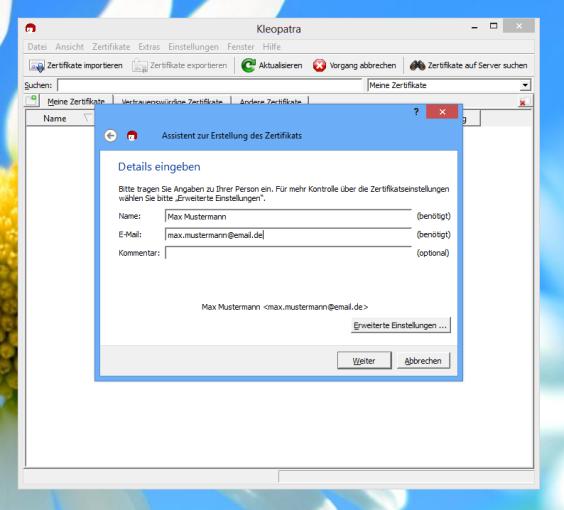The height and width of the screenshot is (510, 564).
Task: Open the Ansicht menu
Action: [x=69, y=47]
